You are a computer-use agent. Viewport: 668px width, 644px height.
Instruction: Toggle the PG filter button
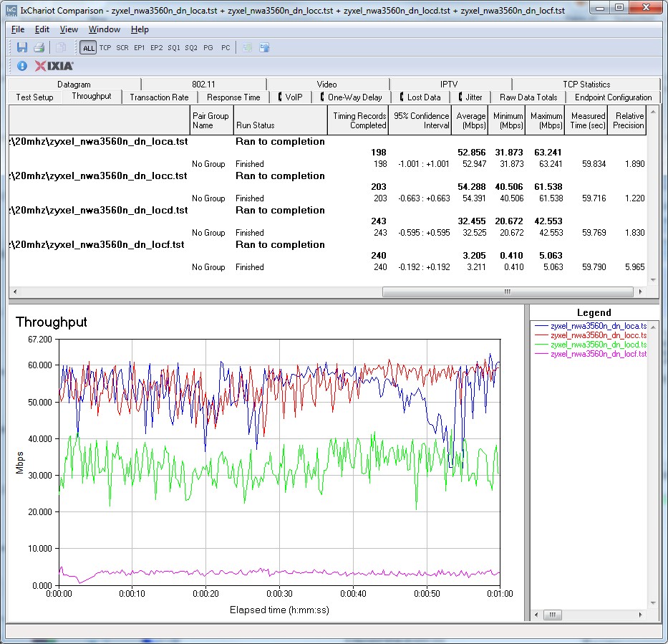[208, 48]
